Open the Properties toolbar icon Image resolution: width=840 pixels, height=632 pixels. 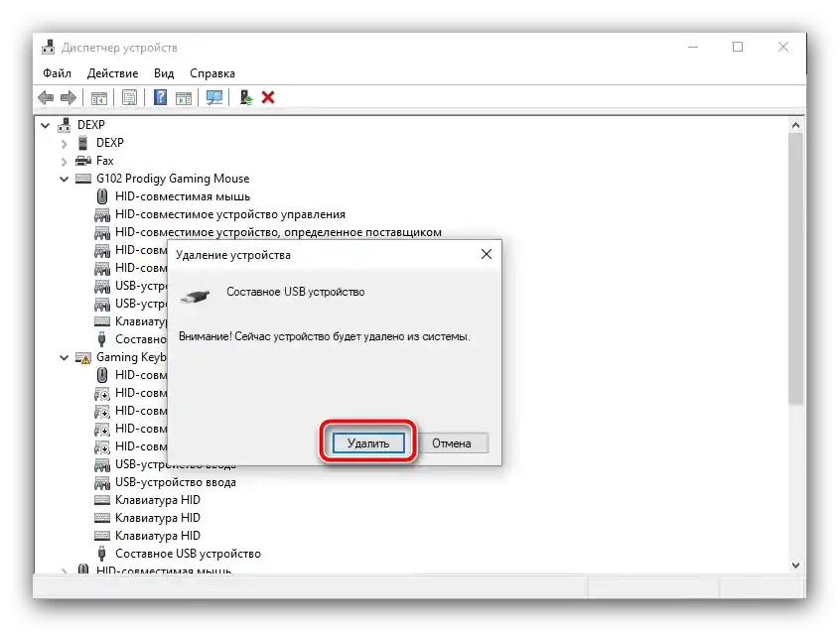pos(129,97)
